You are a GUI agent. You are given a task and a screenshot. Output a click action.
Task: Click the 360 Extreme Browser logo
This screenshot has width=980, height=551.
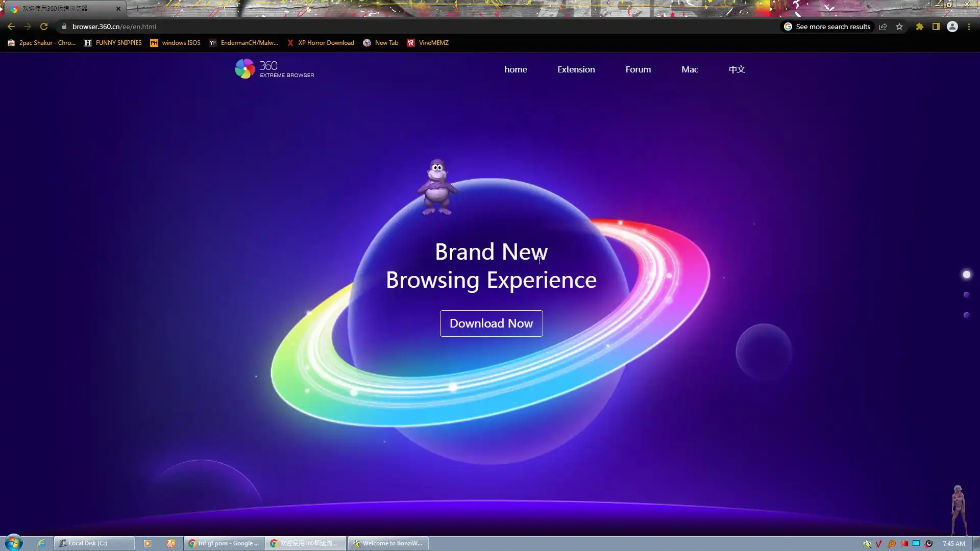click(x=274, y=69)
